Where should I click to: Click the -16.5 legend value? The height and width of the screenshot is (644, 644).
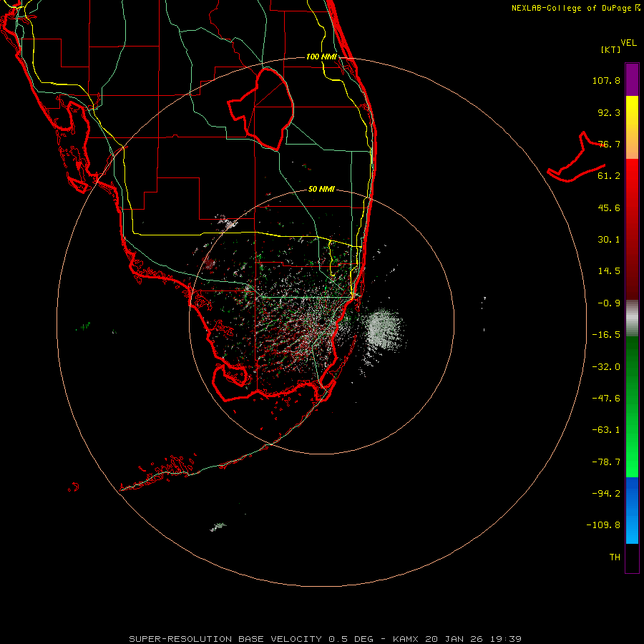[606, 335]
